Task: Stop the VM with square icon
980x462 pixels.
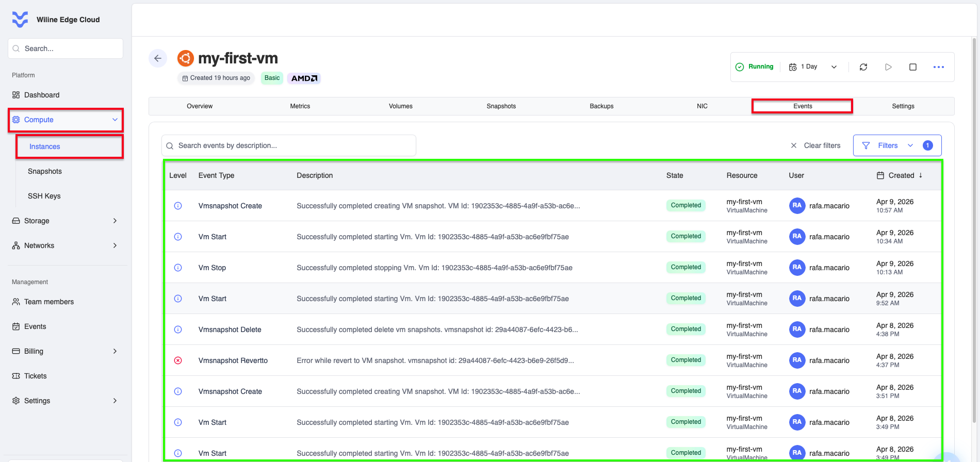Action: tap(913, 67)
